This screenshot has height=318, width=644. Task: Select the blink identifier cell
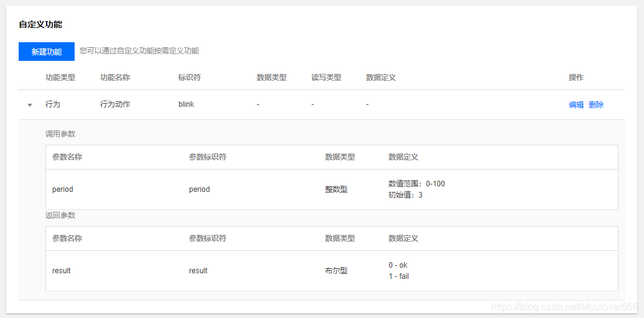pyautogui.click(x=186, y=104)
